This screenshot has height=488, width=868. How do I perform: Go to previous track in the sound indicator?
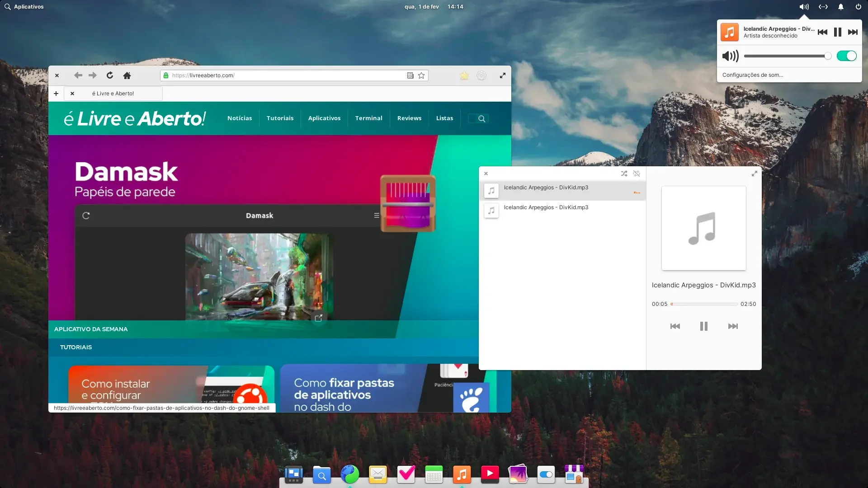click(x=822, y=32)
